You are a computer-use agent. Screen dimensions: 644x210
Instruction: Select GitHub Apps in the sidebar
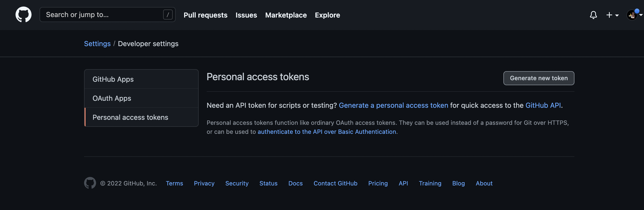tap(141, 79)
